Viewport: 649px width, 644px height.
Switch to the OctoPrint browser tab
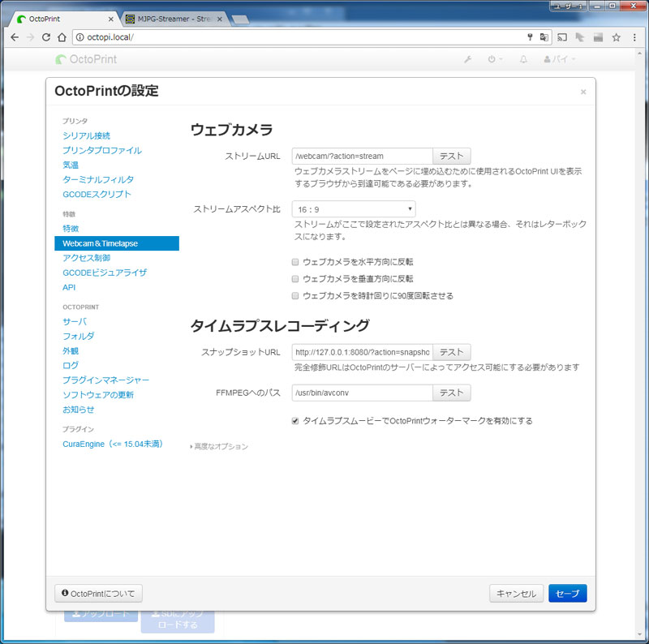pyautogui.click(x=62, y=19)
